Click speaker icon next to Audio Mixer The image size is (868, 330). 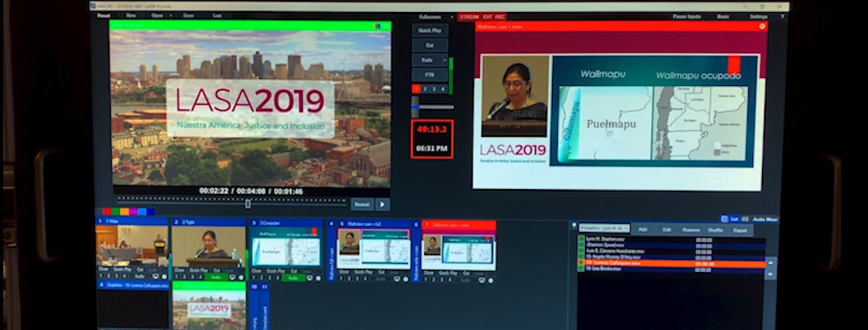744,219
